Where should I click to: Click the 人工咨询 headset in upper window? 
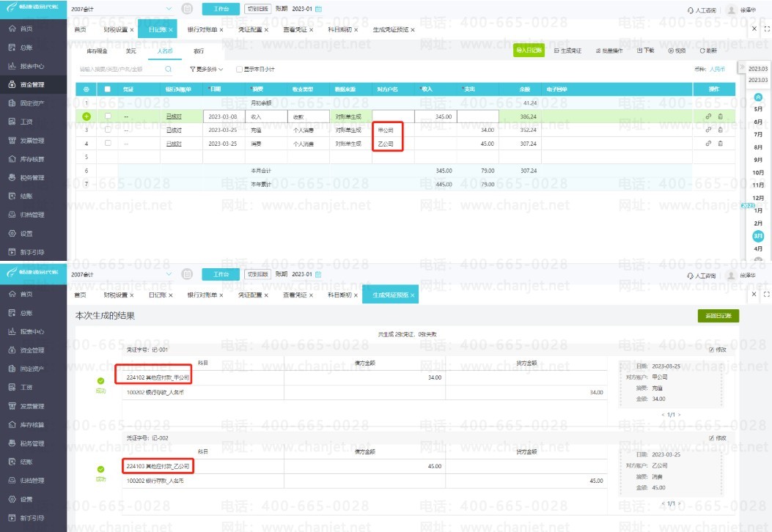coord(702,10)
